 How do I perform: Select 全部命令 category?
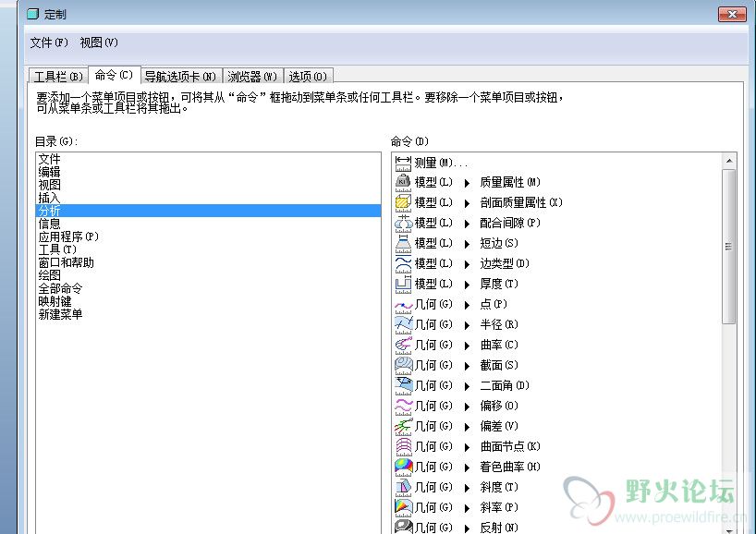coord(208,288)
